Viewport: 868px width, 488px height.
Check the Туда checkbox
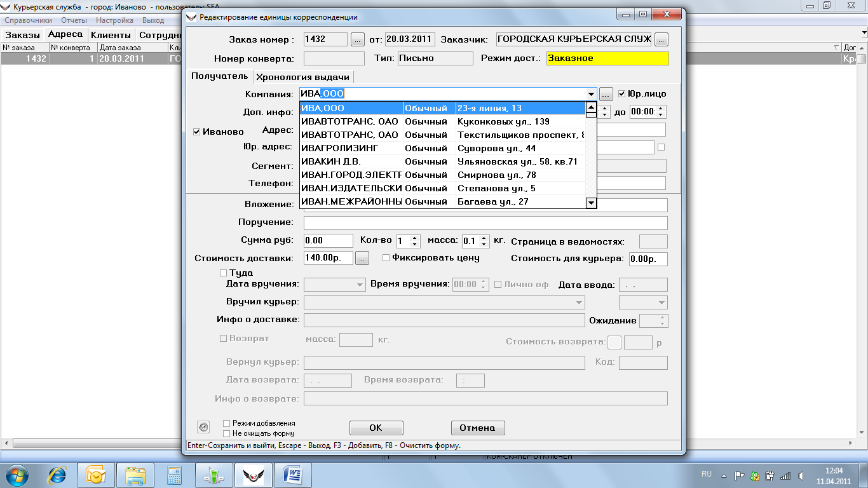pos(223,273)
